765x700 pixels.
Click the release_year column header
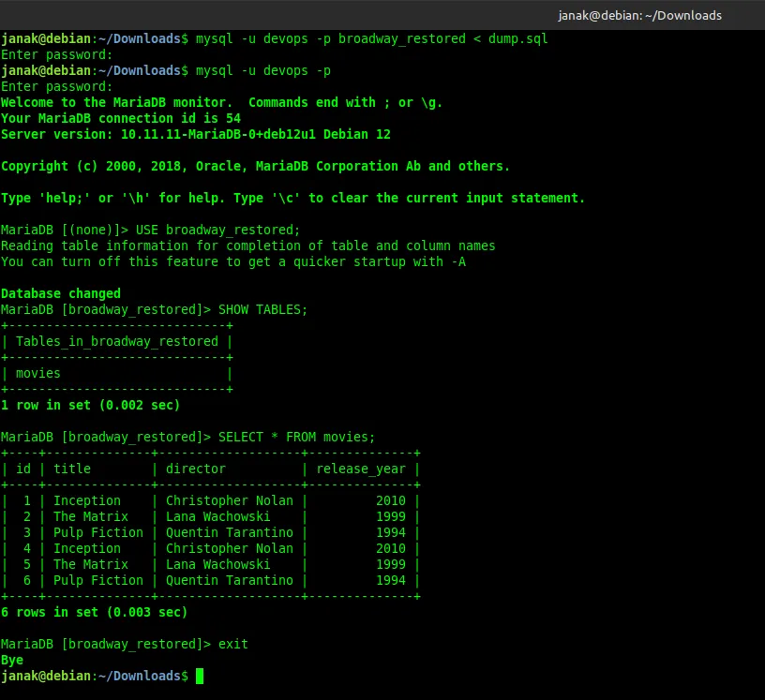[361, 469]
